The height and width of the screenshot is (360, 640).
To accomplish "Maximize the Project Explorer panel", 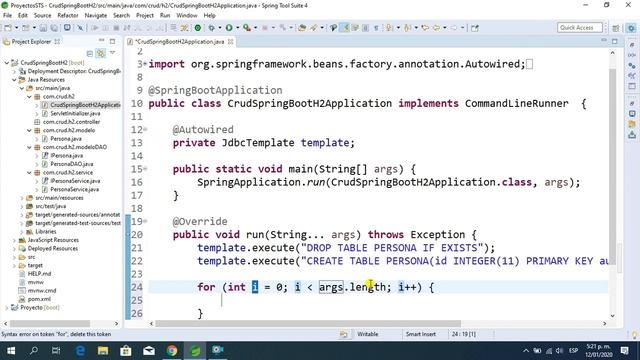I will 112,41.
